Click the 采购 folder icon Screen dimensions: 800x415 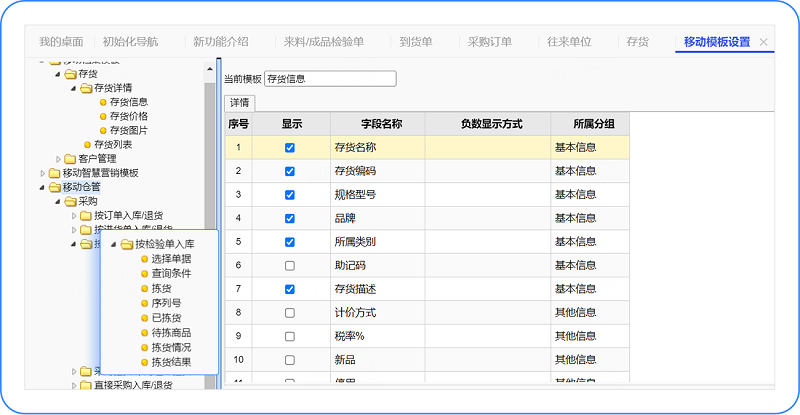coord(70,202)
